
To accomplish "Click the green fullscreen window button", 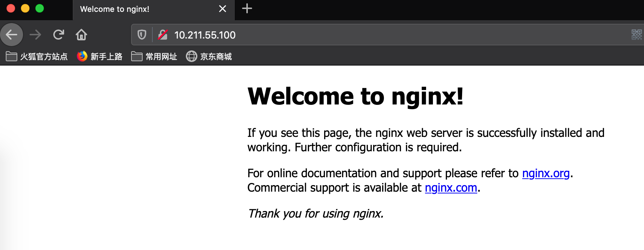I will click(x=40, y=8).
